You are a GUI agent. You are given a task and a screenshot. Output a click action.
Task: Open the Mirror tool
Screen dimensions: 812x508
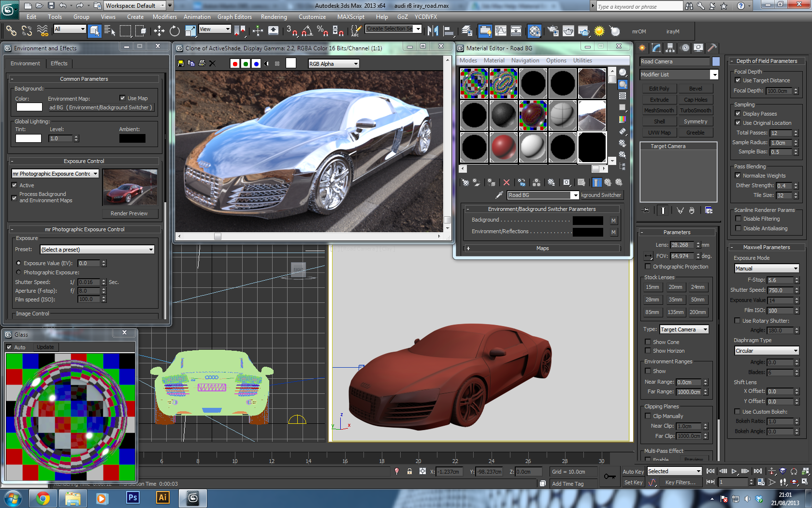click(433, 31)
